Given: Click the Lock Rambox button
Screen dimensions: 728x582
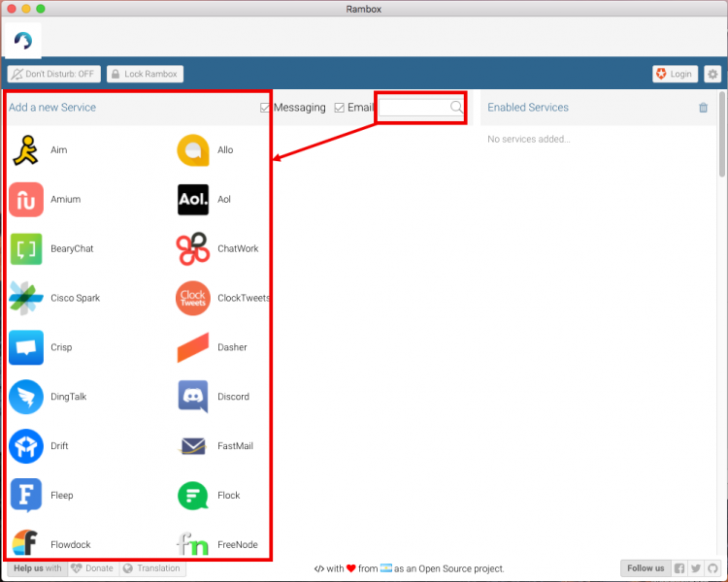Looking at the screenshot, I should point(145,74).
